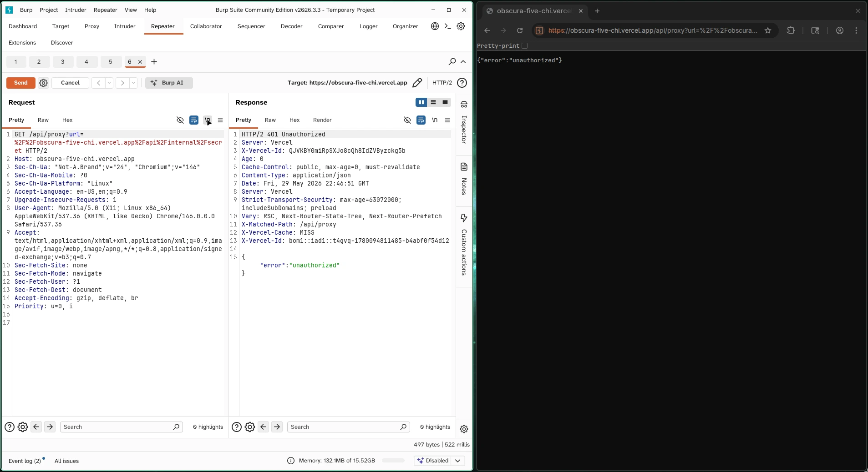The height and width of the screenshot is (472, 868).
Task: Open response search settings gear
Action: click(250, 427)
